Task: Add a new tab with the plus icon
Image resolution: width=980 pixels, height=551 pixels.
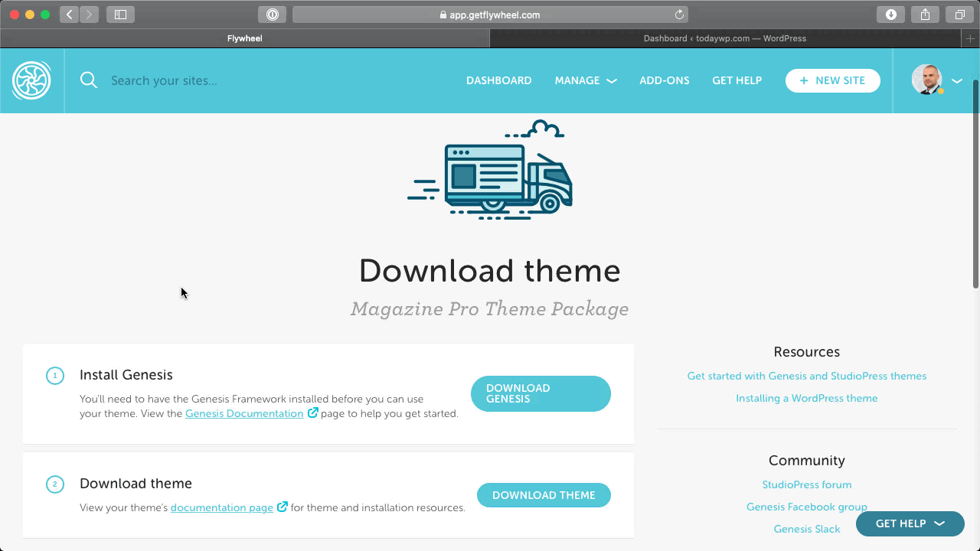Action: point(971,38)
